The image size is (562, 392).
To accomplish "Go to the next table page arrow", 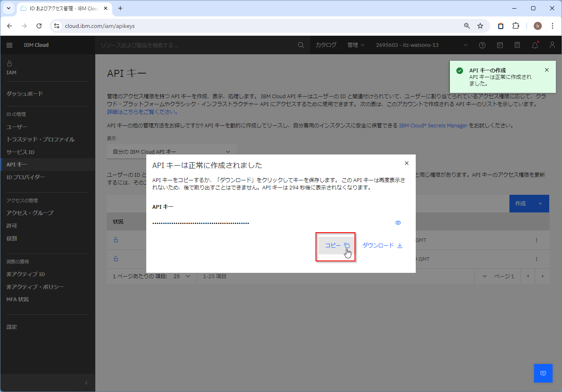I will point(543,277).
